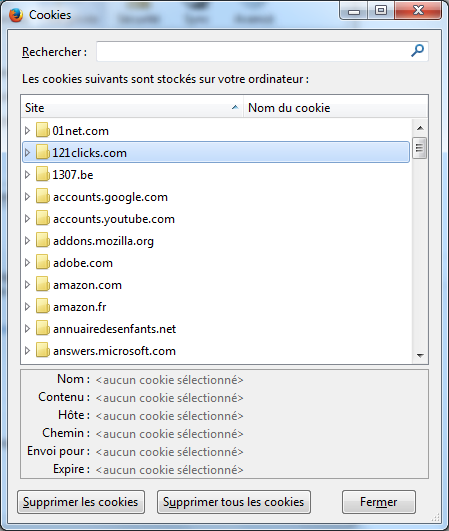The width and height of the screenshot is (449, 531).
Task: Expand the accounts.google.com cookie tree
Action: click(x=27, y=196)
